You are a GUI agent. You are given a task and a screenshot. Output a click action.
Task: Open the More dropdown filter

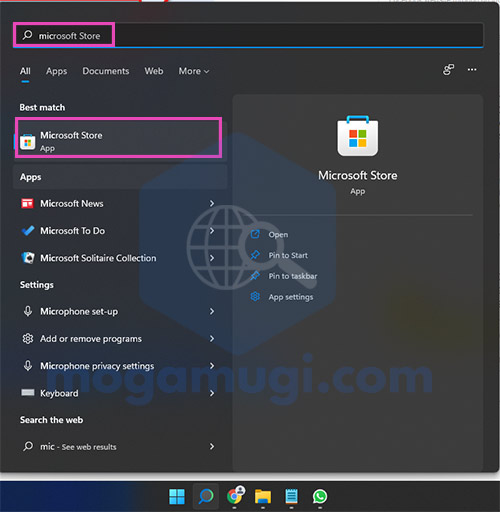point(194,71)
